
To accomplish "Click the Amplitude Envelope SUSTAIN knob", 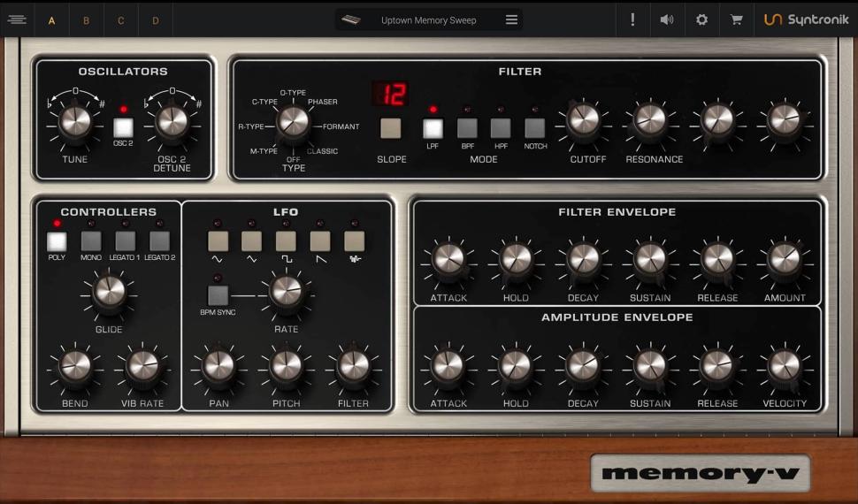I will coord(650,366).
